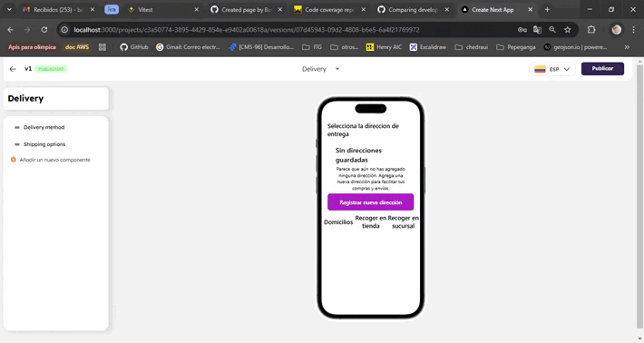Close the Vitest tab
This screenshot has height=343, width=644.
click(x=196, y=9)
